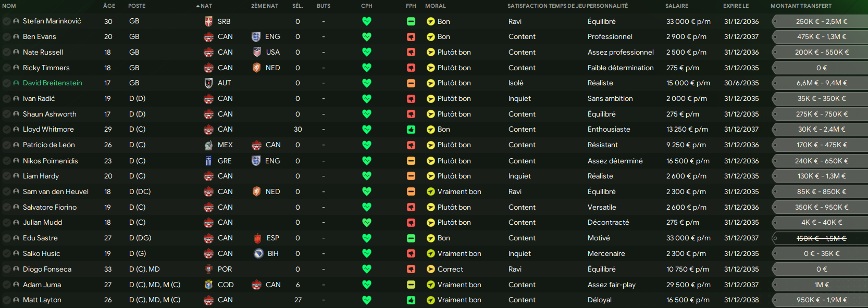The image size is (868, 308).
Task: Click the DR Congo flag in Adam Juma's row
Action: coord(208,285)
